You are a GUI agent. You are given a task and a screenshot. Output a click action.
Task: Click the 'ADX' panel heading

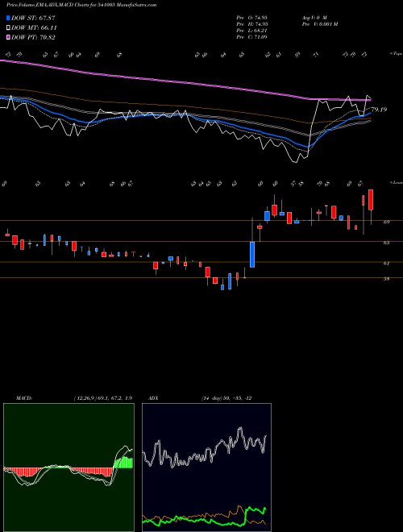pos(154,398)
